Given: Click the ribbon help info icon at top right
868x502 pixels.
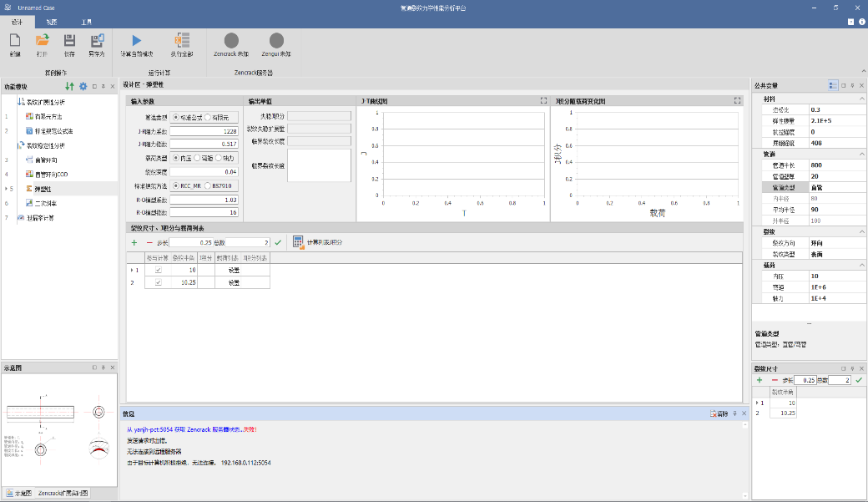Looking at the screenshot, I should [862, 22].
